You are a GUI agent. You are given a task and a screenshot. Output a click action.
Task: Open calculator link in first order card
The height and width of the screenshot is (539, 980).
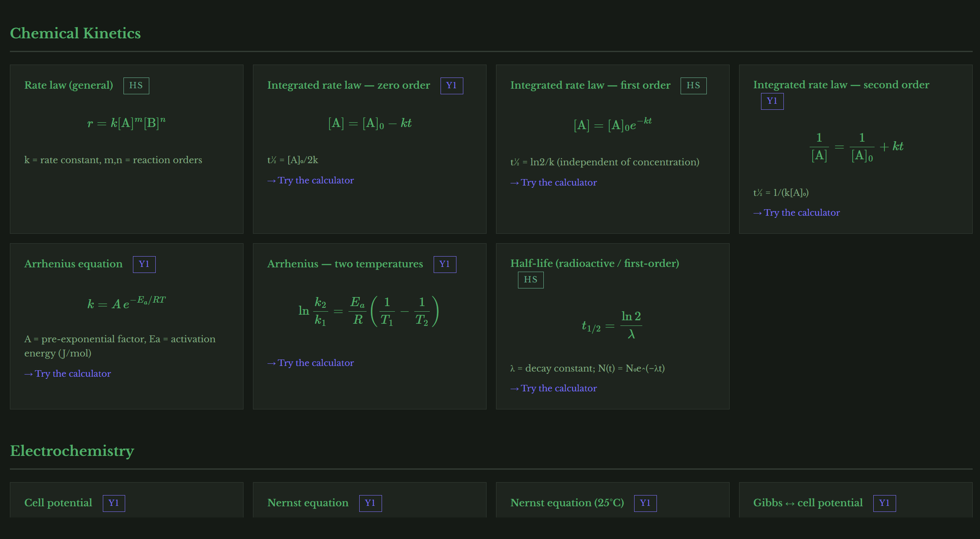click(x=554, y=183)
